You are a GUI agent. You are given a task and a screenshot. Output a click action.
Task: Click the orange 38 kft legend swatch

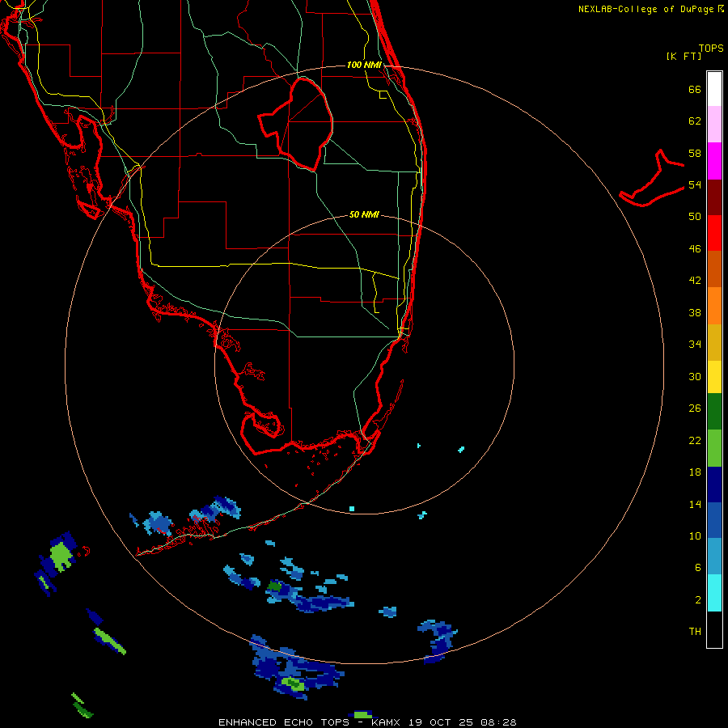(x=714, y=306)
